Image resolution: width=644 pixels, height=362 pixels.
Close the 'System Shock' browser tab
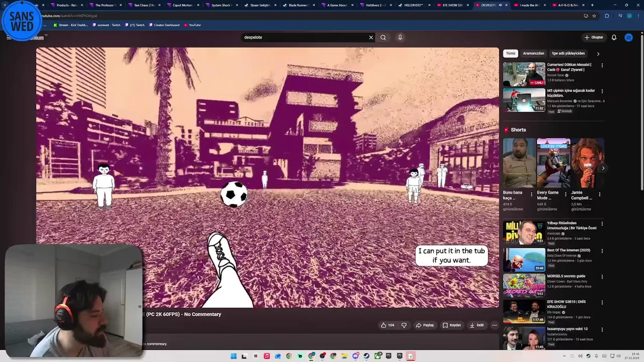coord(236,5)
